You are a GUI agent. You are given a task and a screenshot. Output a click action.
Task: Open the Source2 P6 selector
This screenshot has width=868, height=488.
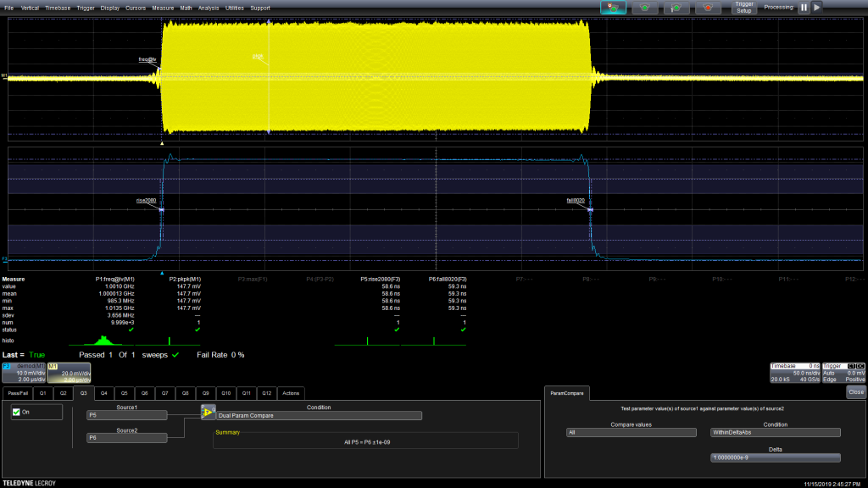pyautogui.click(x=127, y=438)
